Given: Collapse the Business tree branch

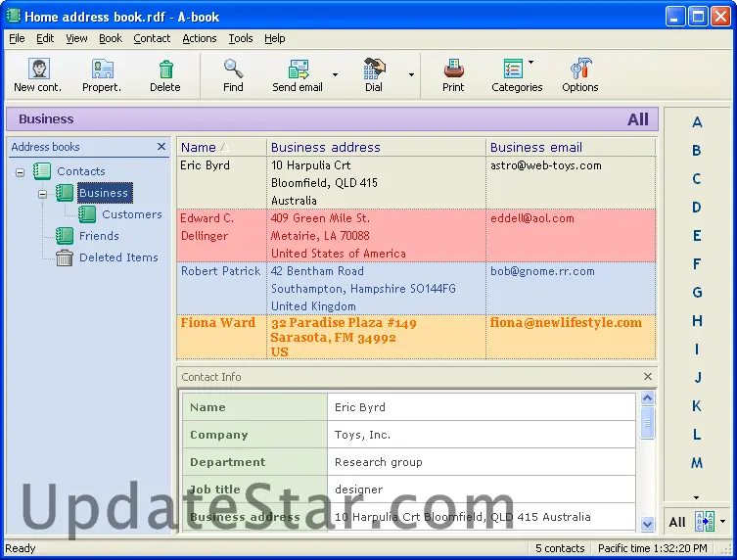Looking at the screenshot, I should pyautogui.click(x=43, y=194).
